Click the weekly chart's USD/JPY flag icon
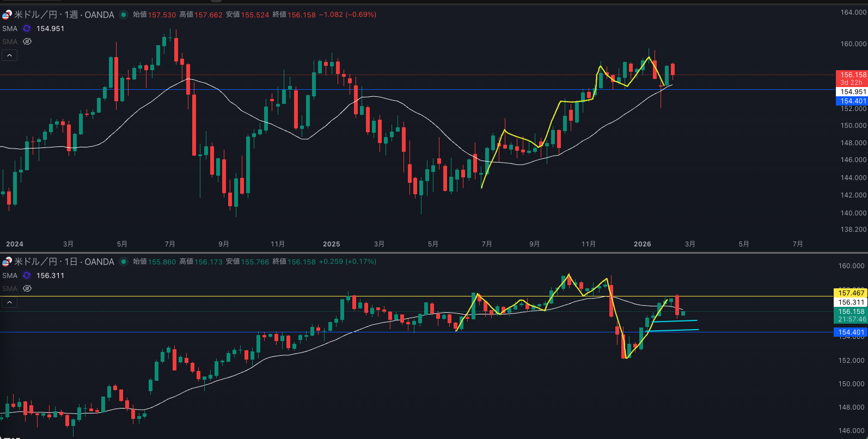This screenshot has height=439, width=868. 7,15
